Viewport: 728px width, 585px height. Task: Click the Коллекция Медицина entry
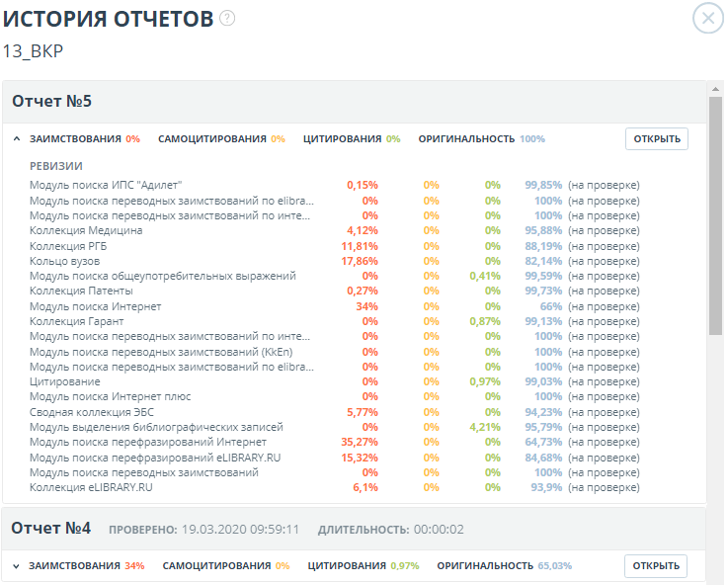point(86,230)
